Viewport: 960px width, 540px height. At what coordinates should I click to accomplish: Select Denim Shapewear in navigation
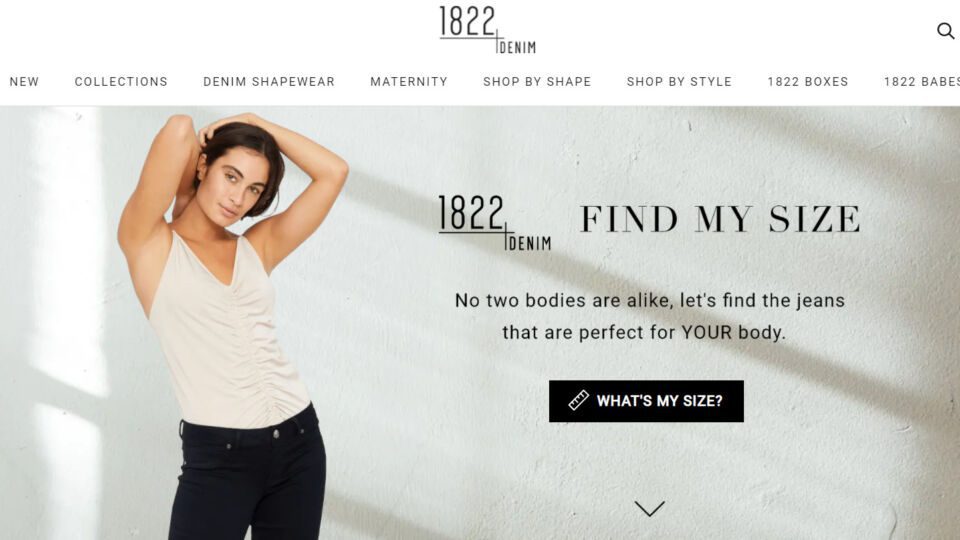pyautogui.click(x=269, y=81)
